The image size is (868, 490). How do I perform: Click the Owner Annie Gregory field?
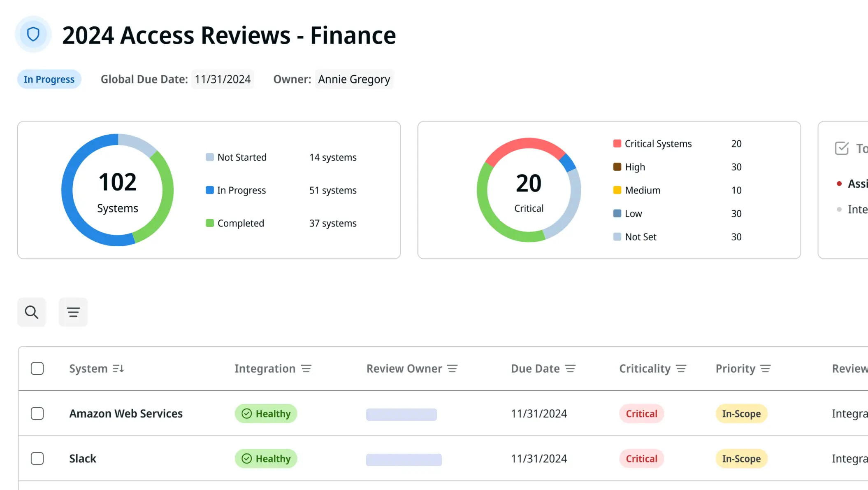(354, 79)
